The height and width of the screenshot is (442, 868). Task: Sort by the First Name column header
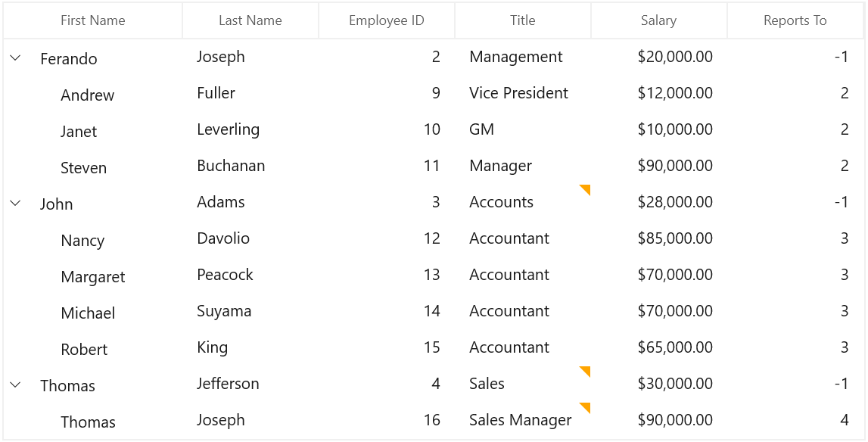coord(93,20)
